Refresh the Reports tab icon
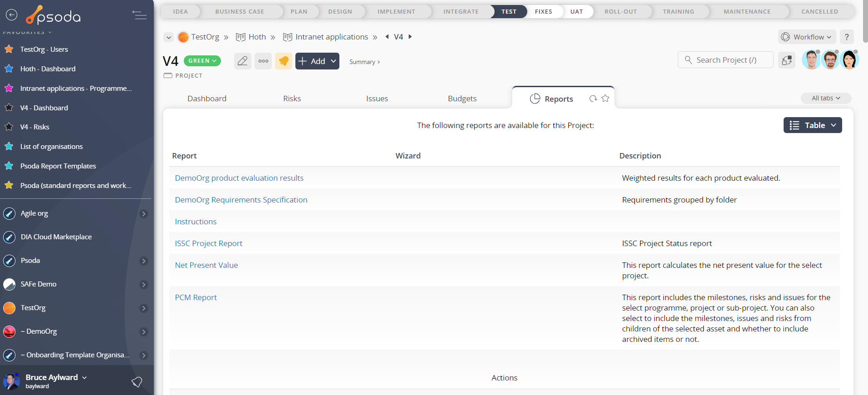The width and height of the screenshot is (868, 395). [593, 99]
